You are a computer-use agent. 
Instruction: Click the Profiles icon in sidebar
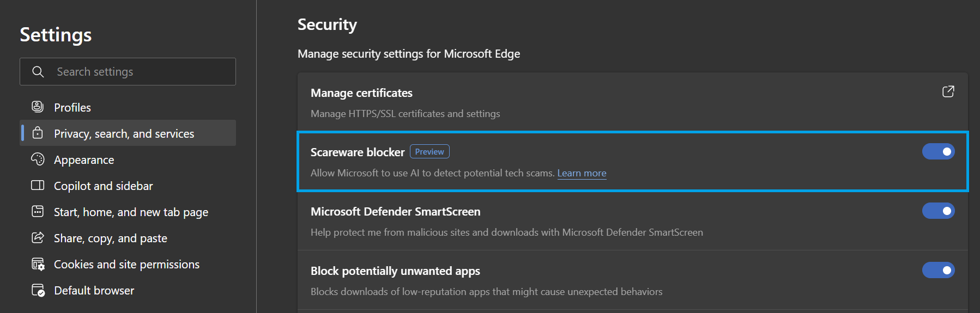click(38, 107)
